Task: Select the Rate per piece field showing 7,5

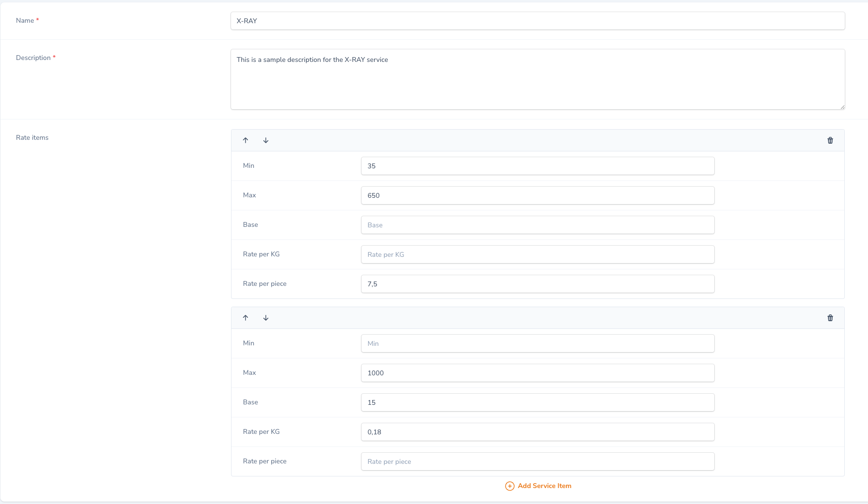Action: [x=537, y=284]
